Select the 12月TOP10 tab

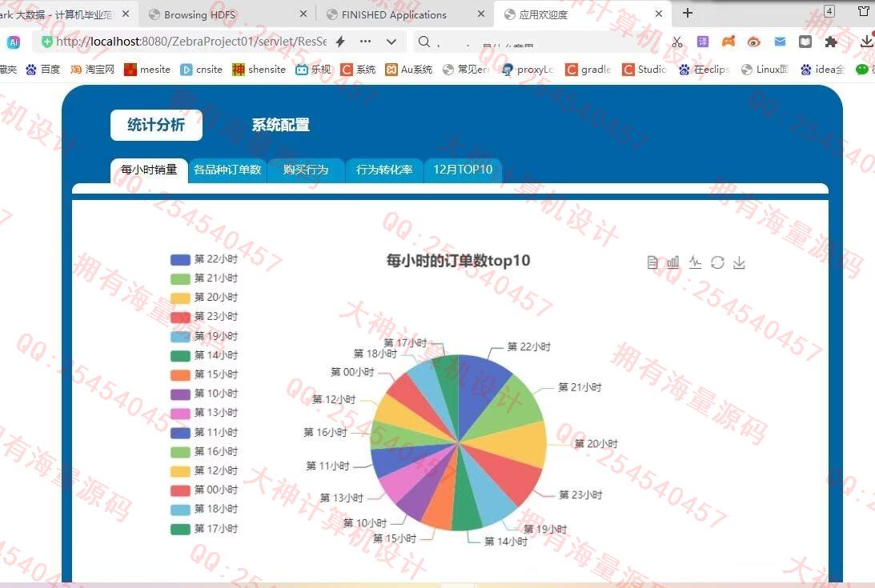463,170
